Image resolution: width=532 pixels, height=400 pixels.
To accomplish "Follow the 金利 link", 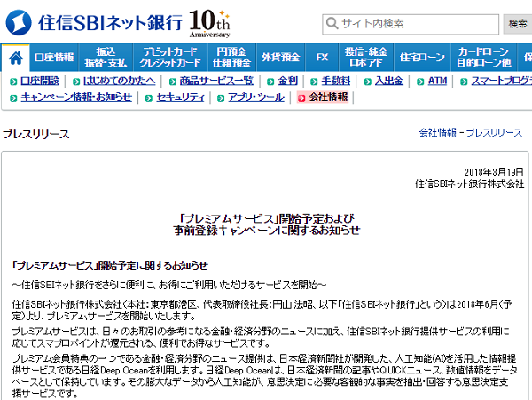I will tap(287, 81).
